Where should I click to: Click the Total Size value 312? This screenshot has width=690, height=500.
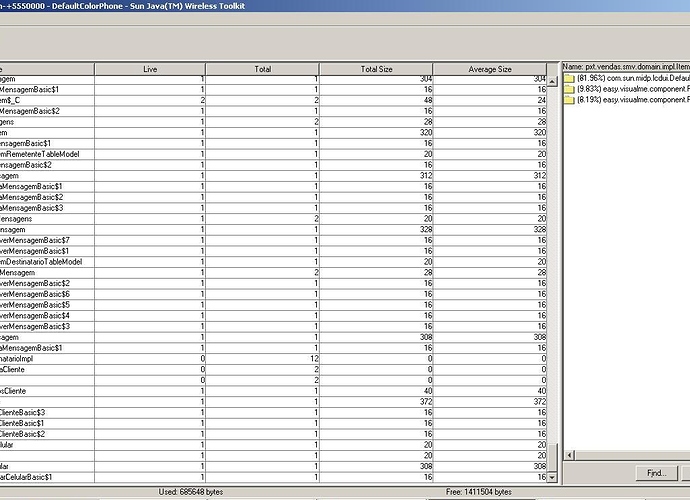(x=426, y=176)
